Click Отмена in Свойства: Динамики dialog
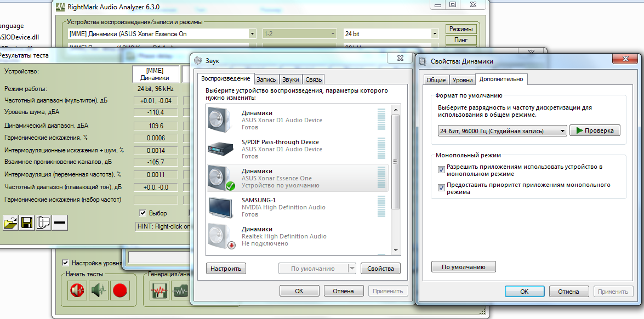Viewport: 644px width, 319px height. coord(569,292)
